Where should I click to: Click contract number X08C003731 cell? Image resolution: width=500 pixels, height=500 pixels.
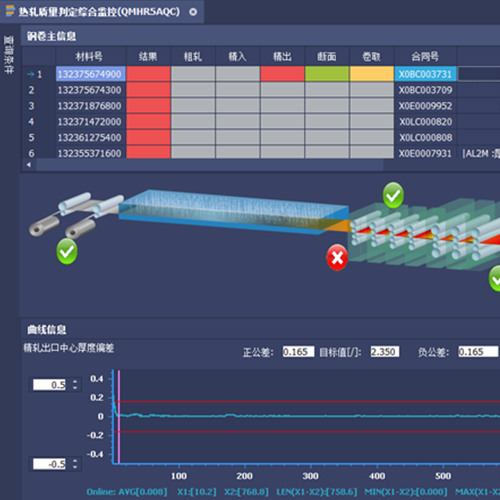click(425, 74)
